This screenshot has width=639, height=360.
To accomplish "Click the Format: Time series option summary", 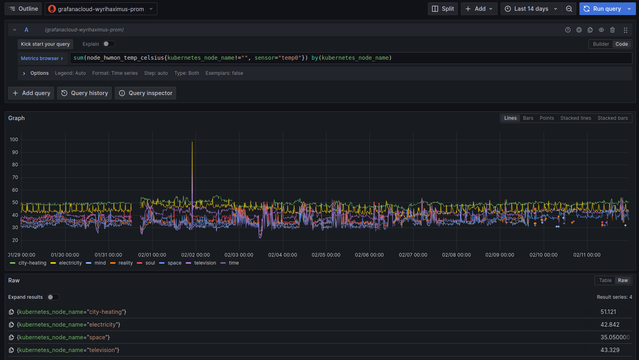I will [x=115, y=73].
